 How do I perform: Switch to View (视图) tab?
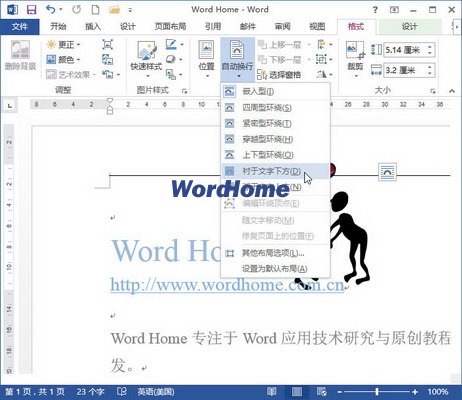[317, 26]
